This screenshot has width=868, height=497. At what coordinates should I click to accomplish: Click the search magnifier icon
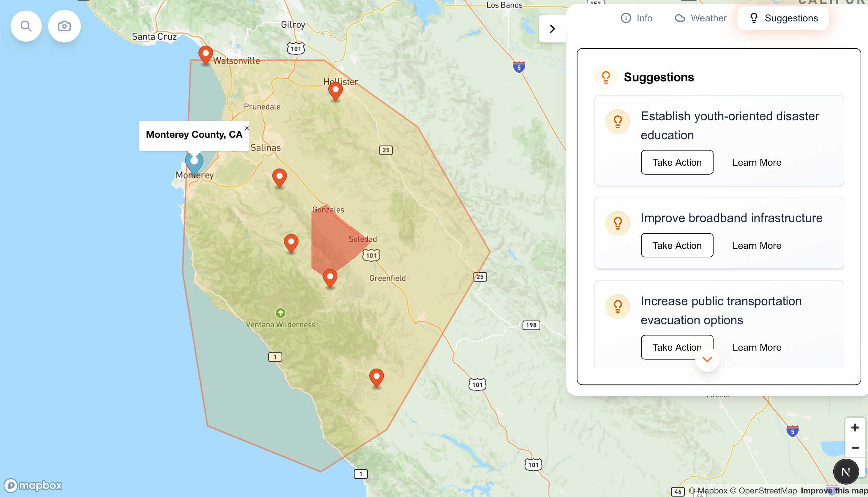(x=26, y=26)
